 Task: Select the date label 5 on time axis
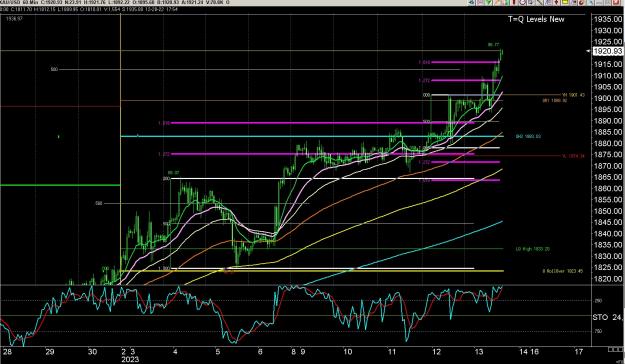click(x=218, y=352)
